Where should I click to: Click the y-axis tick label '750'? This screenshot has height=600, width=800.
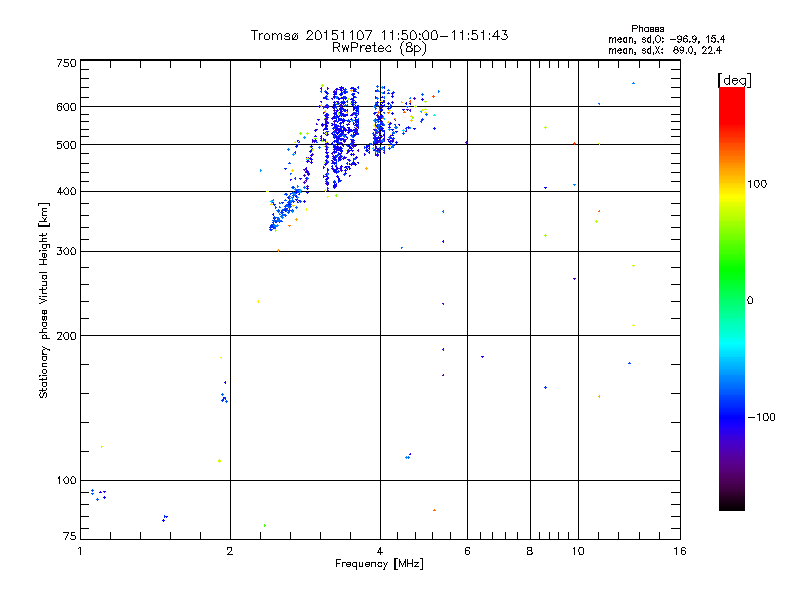66,63
